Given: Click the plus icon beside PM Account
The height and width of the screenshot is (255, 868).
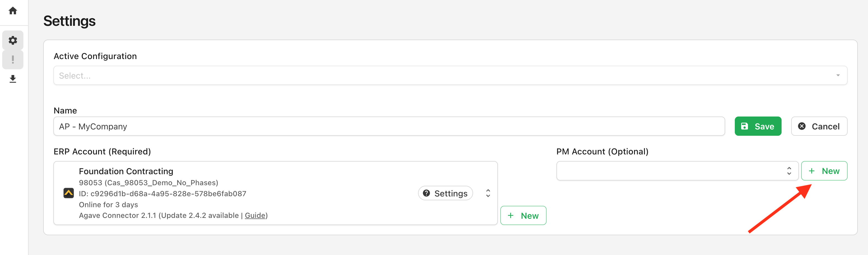Looking at the screenshot, I should click(x=812, y=171).
